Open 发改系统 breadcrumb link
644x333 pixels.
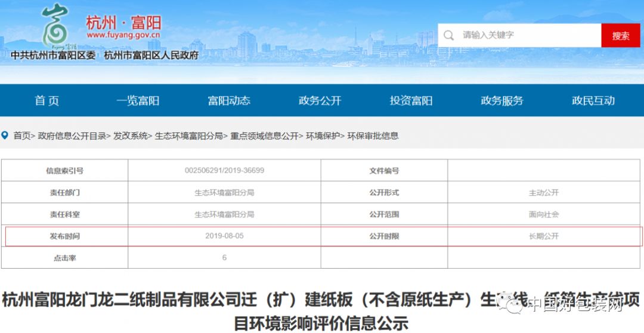click(x=131, y=136)
